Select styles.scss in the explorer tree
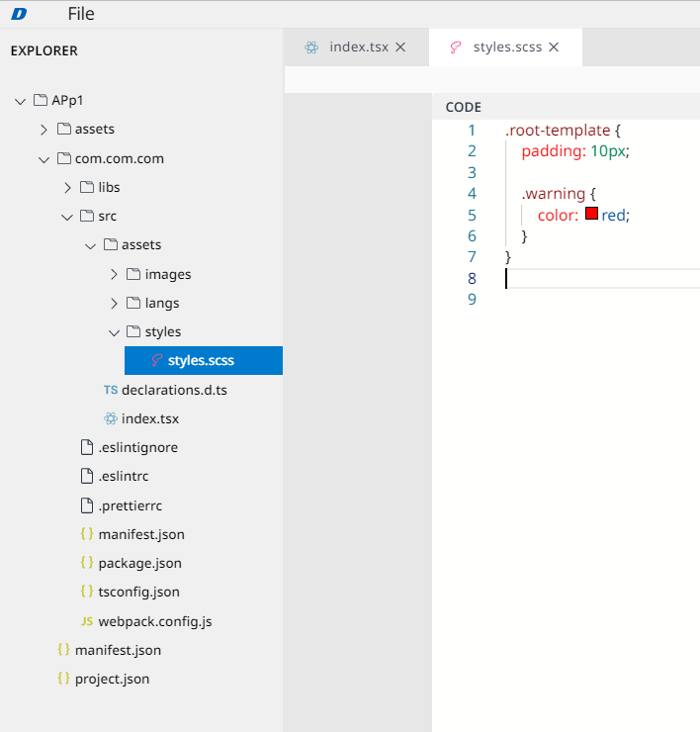Viewport: 700px width, 732px height. [x=204, y=360]
